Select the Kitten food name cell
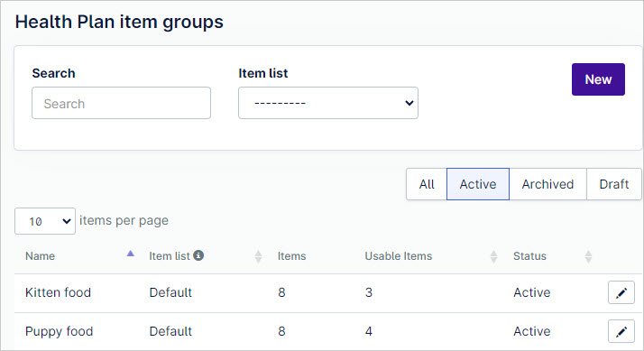 tap(58, 292)
